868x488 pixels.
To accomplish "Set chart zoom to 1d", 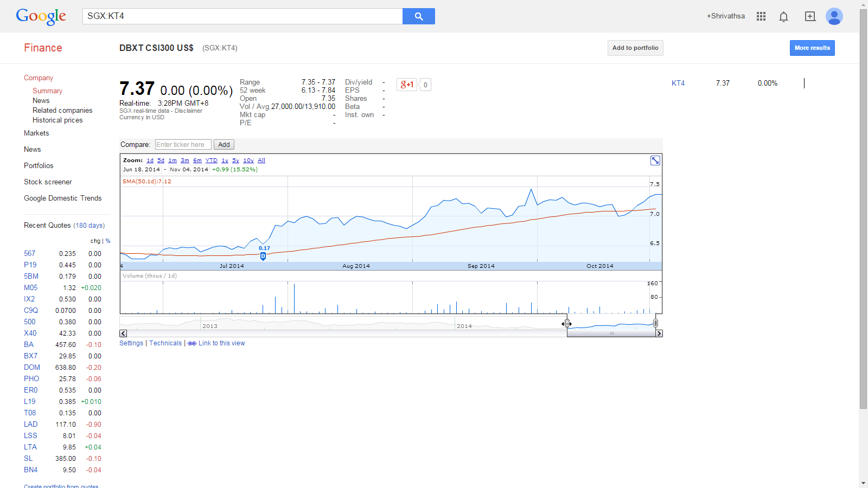I will click(150, 160).
